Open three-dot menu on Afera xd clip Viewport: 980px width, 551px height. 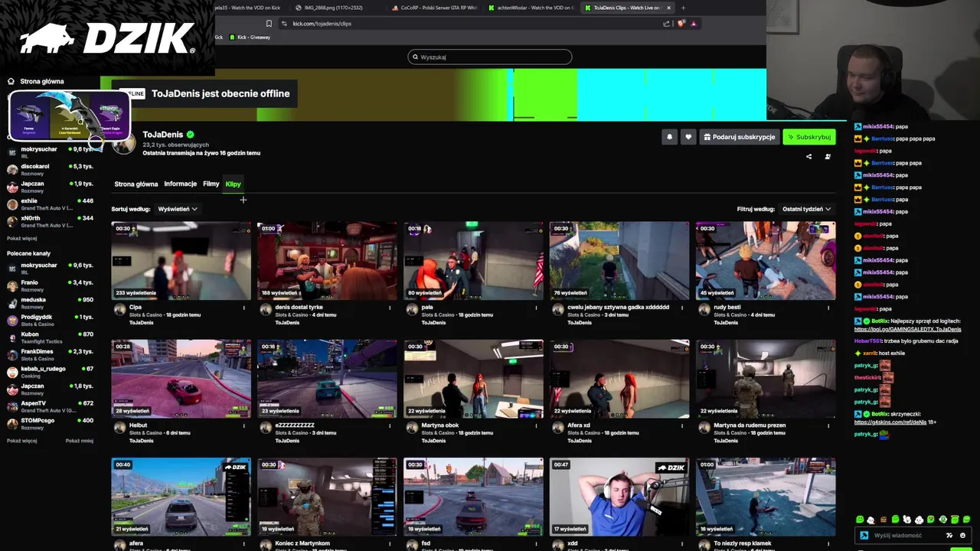click(x=682, y=425)
